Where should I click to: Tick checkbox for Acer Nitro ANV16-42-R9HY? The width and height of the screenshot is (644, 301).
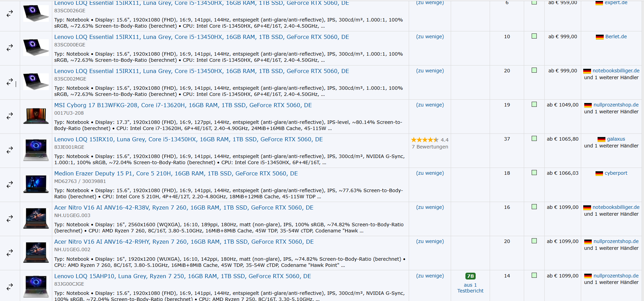(x=534, y=241)
